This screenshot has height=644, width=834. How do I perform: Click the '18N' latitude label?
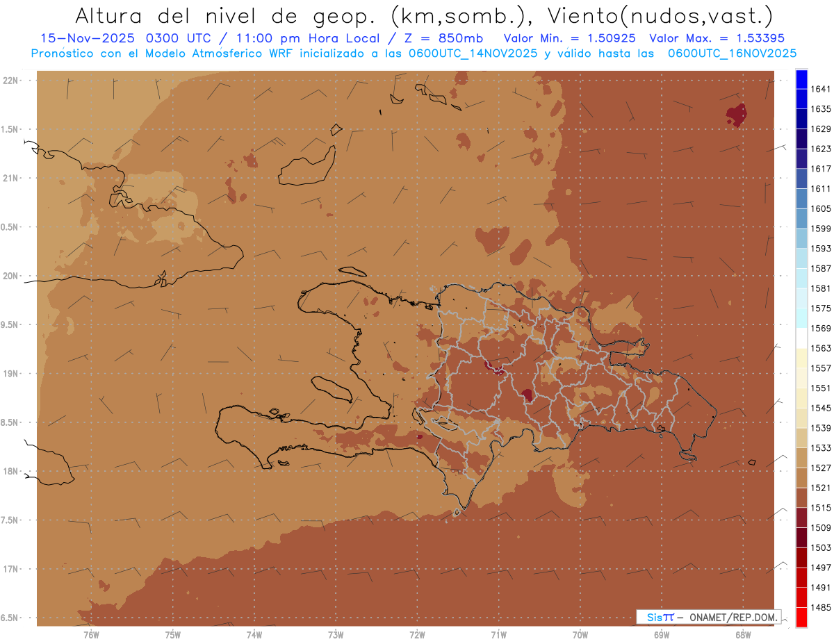pyautogui.click(x=11, y=472)
